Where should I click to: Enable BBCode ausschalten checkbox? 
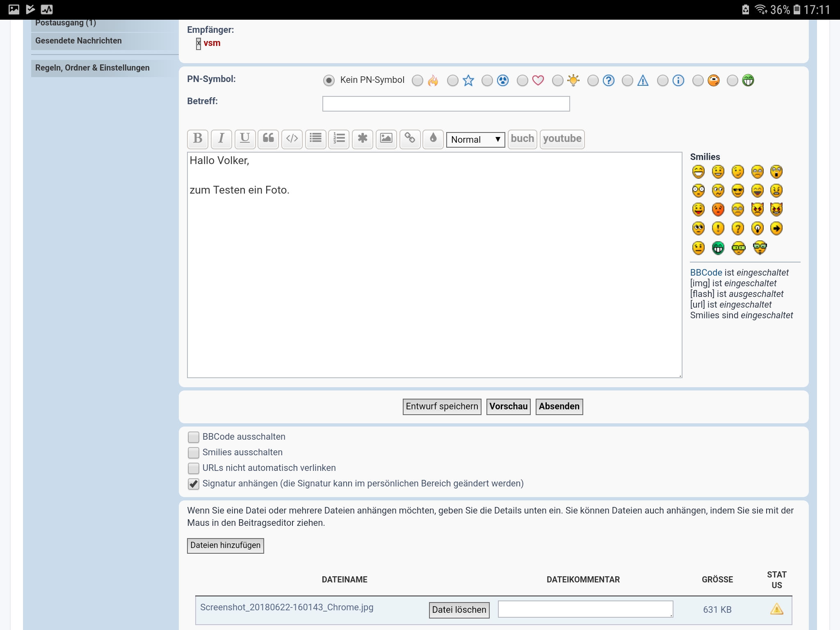click(193, 437)
